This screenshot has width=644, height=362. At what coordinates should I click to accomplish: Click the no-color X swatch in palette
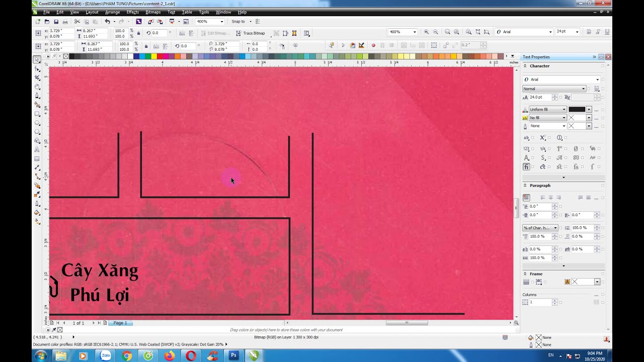[65, 56]
